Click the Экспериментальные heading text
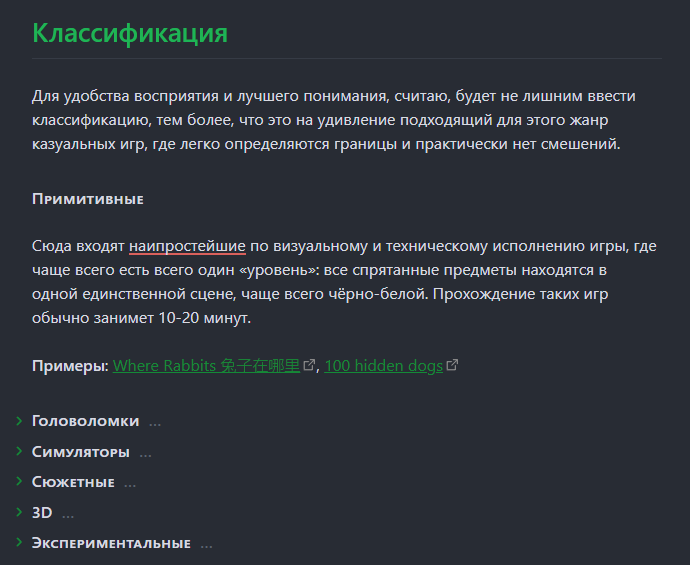 pyautogui.click(x=111, y=543)
